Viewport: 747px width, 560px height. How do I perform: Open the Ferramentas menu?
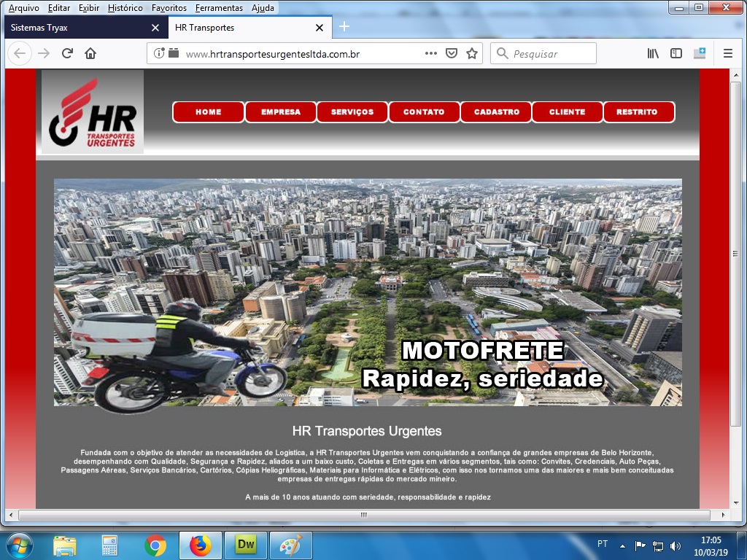[x=219, y=8]
